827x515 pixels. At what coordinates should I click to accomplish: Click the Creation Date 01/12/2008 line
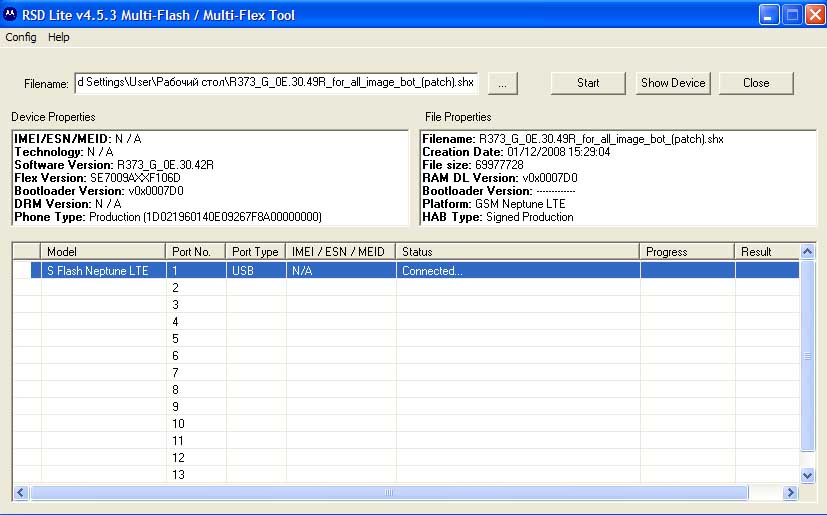click(x=516, y=152)
